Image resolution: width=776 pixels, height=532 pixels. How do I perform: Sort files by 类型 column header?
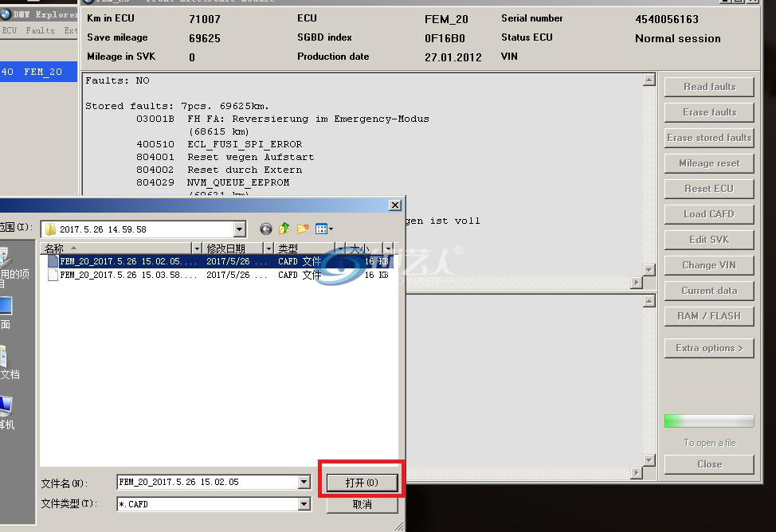pos(304,248)
